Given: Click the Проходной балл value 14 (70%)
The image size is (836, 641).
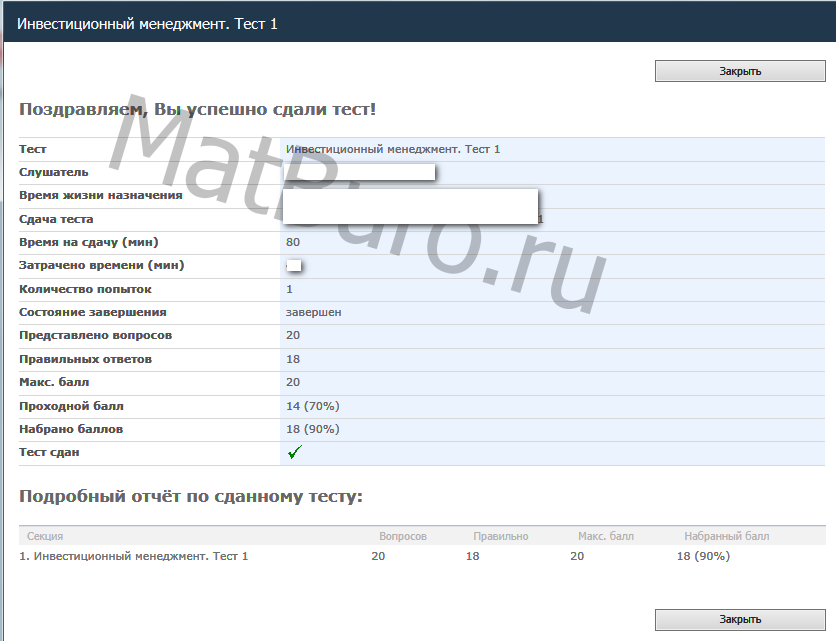Looking at the screenshot, I should [312, 406].
